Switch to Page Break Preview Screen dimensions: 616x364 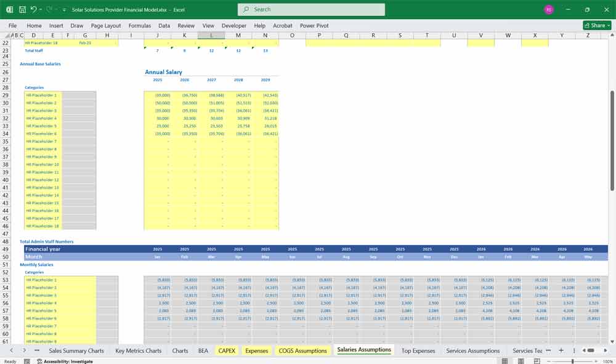(536, 360)
